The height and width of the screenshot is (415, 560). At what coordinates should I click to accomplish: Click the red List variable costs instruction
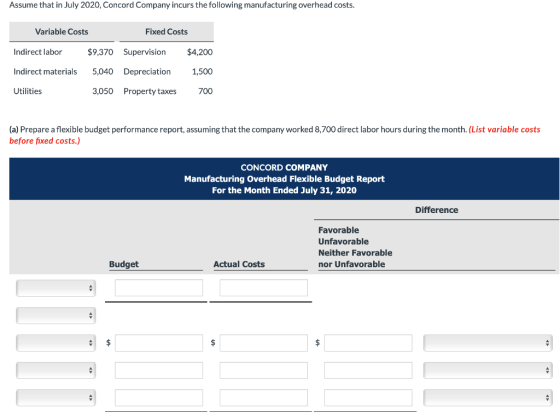275,135
